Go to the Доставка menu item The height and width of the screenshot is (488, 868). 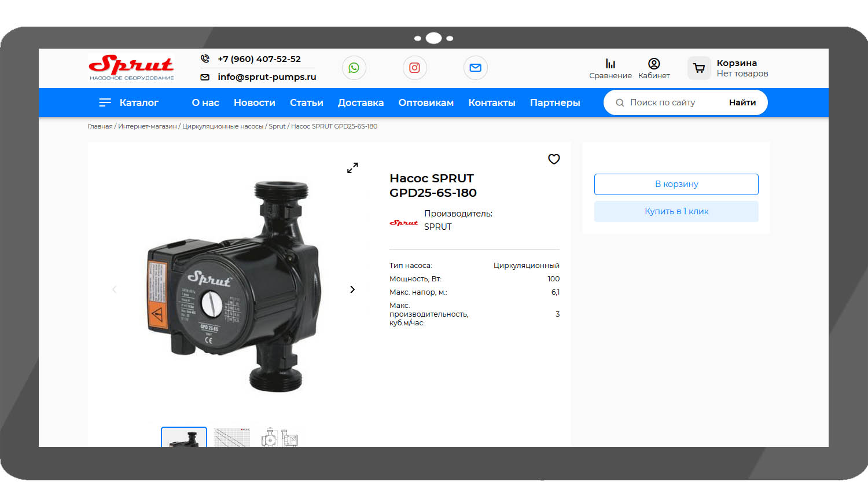pos(361,102)
